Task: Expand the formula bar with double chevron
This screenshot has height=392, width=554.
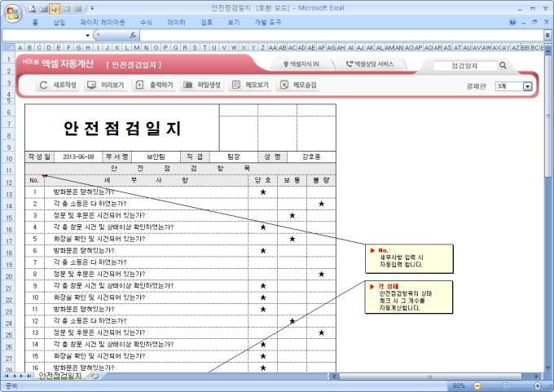Action: [547, 35]
